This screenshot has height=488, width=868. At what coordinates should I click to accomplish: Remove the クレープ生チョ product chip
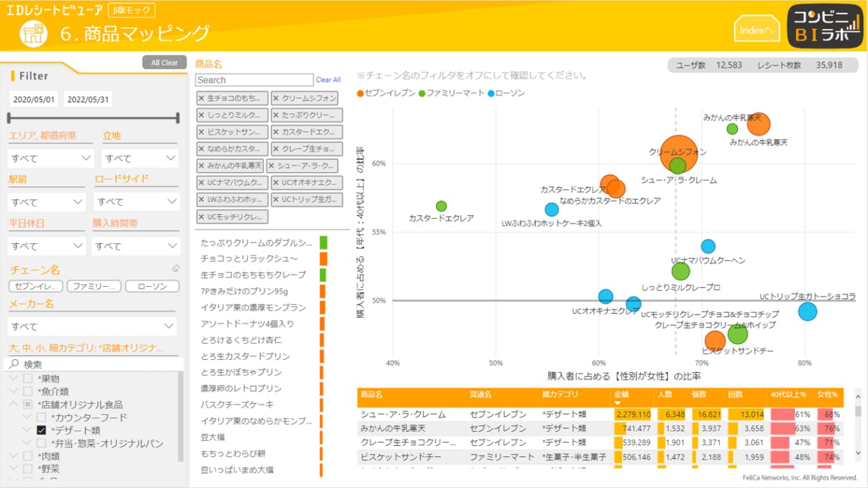276,149
